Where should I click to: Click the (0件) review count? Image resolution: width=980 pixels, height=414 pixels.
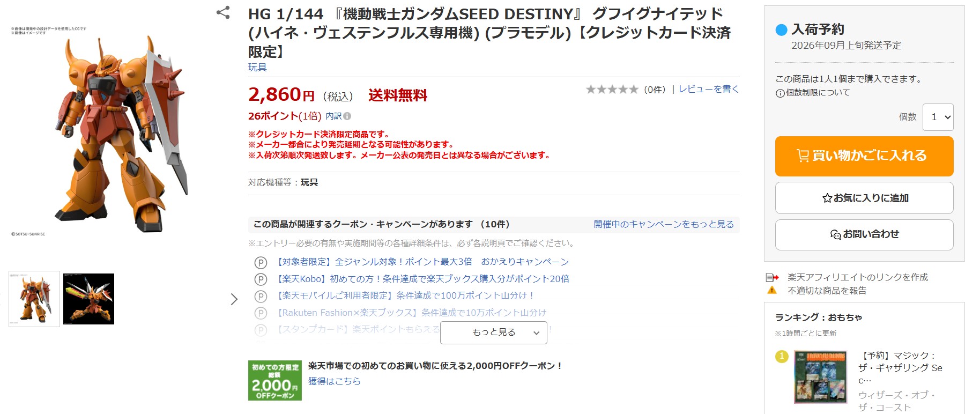pyautogui.click(x=655, y=90)
